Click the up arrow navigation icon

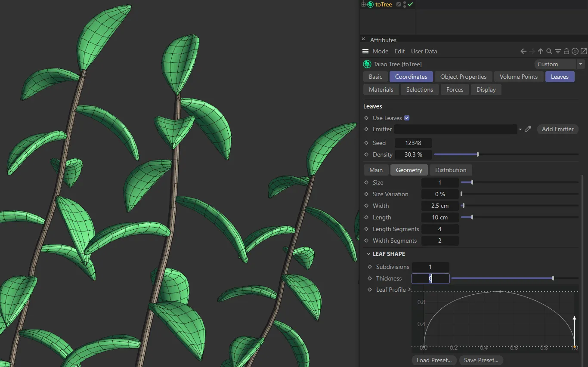(541, 51)
